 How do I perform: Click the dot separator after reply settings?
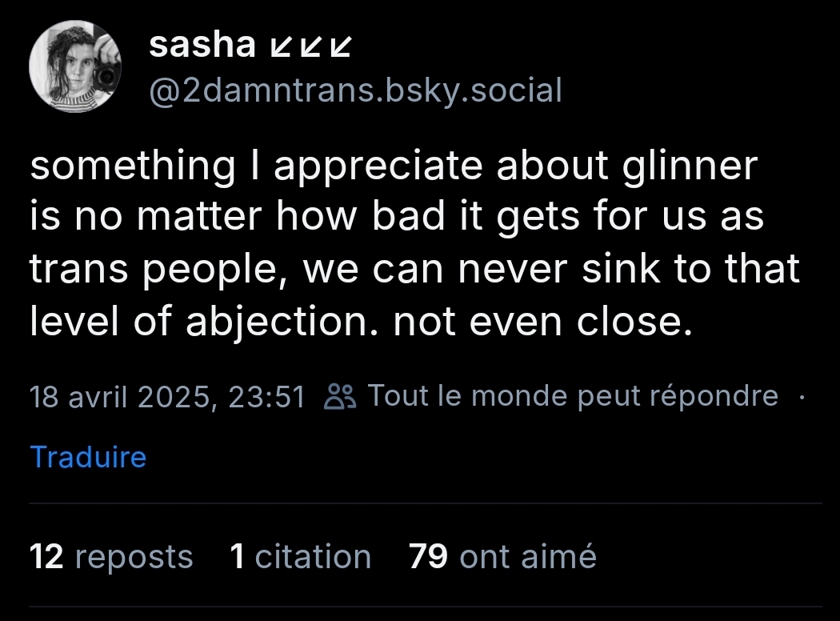coord(802,396)
